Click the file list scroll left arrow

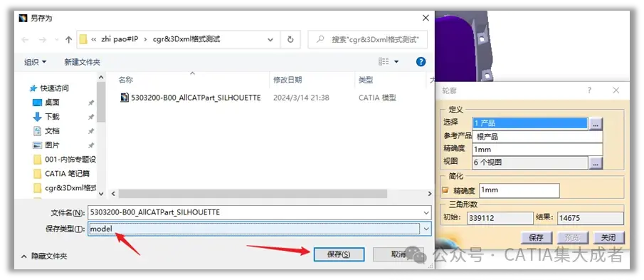pos(113,193)
